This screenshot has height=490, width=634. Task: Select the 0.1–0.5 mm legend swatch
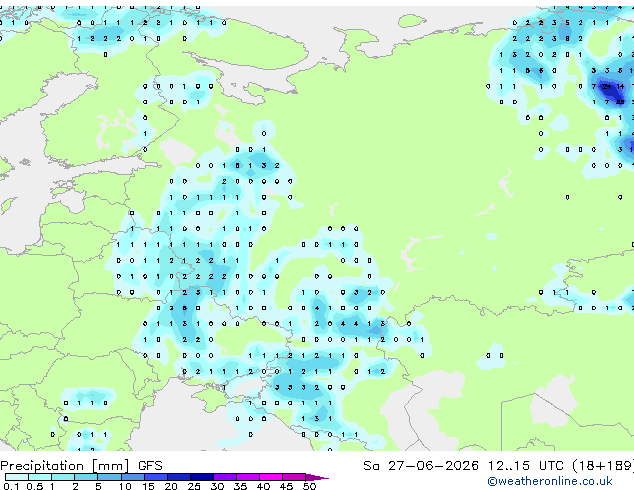[x=17, y=477]
